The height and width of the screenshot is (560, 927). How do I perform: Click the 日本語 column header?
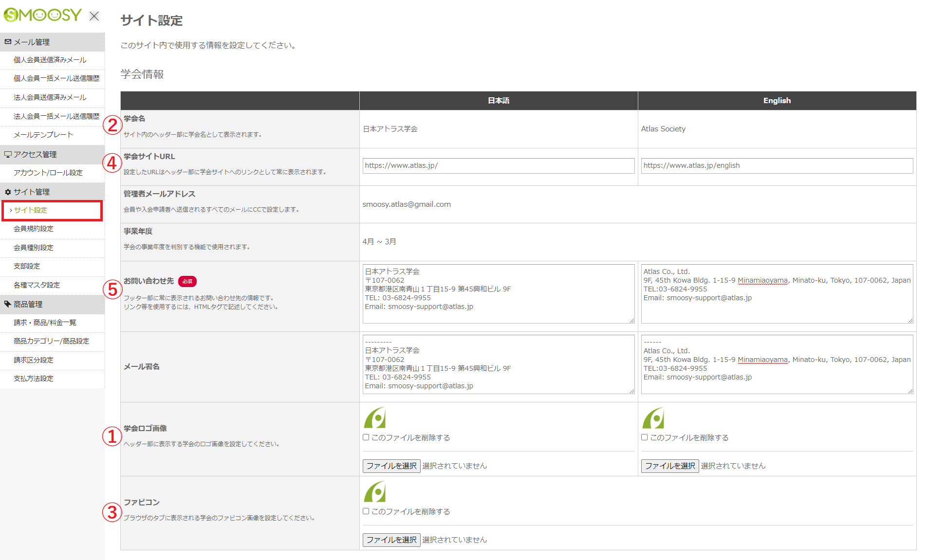(499, 101)
